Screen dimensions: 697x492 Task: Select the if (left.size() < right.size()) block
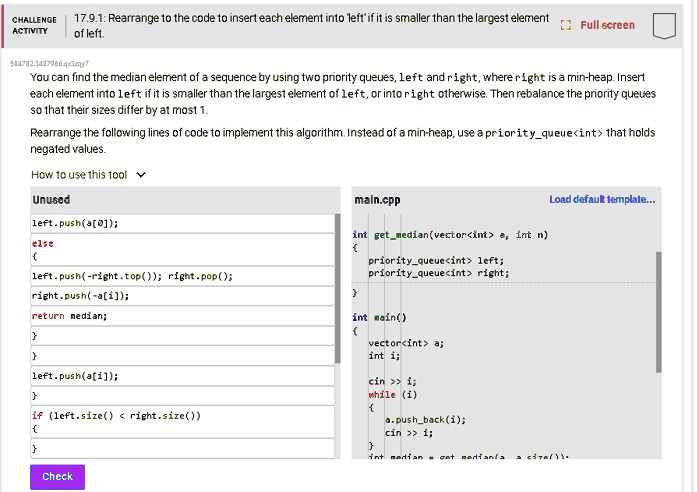pos(182,422)
